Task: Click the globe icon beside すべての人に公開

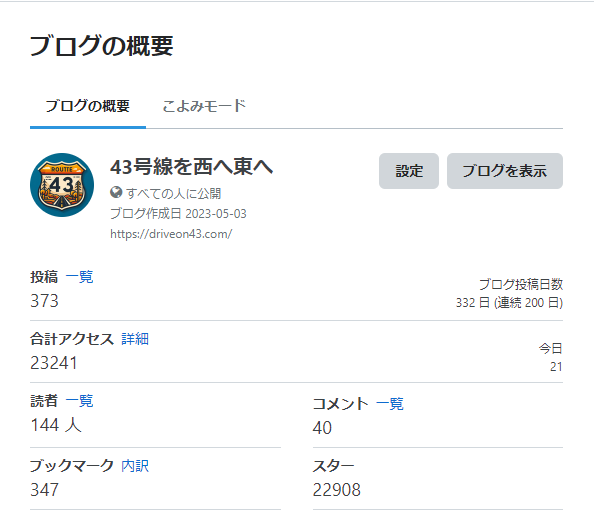Action: pyautogui.click(x=116, y=192)
